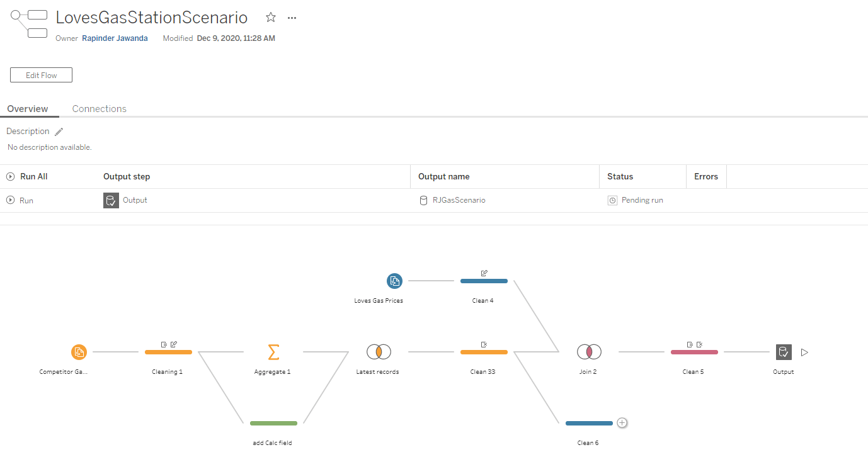
Task: Click the Aggregate 1 sigma icon
Action: point(273,352)
